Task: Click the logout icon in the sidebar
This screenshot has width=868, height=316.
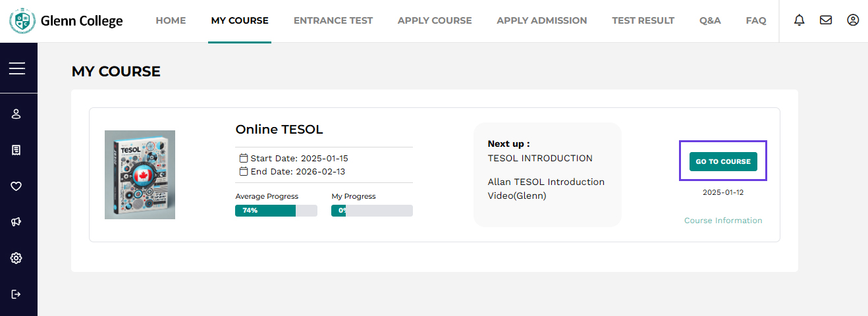Action: (x=16, y=294)
